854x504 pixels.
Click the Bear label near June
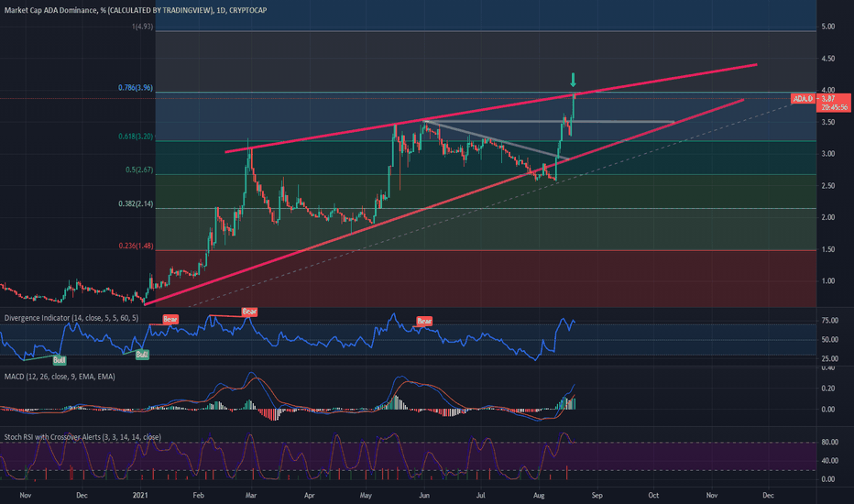pyautogui.click(x=424, y=321)
